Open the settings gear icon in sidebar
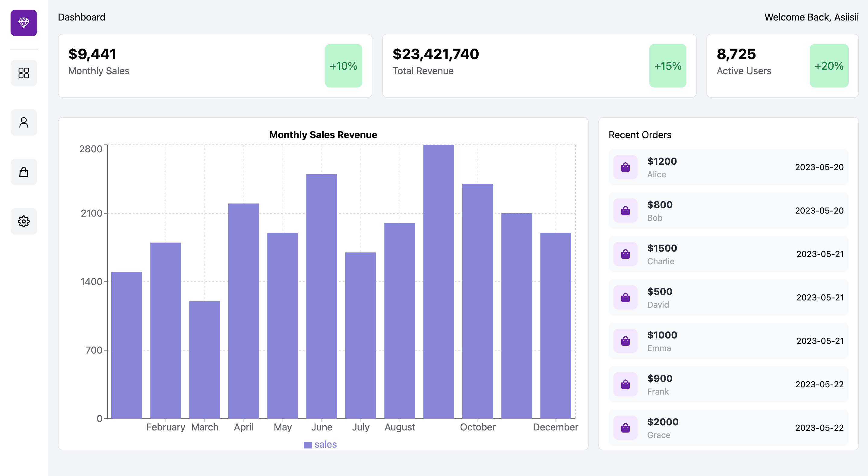 tap(24, 221)
